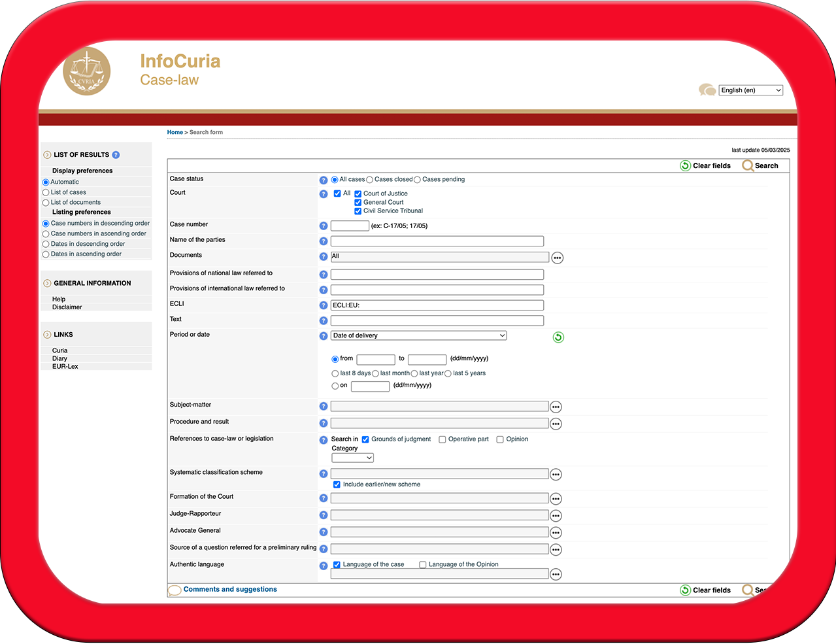This screenshot has height=644, width=836.
Task: Check the Opinion search checkbox
Action: click(x=500, y=439)
